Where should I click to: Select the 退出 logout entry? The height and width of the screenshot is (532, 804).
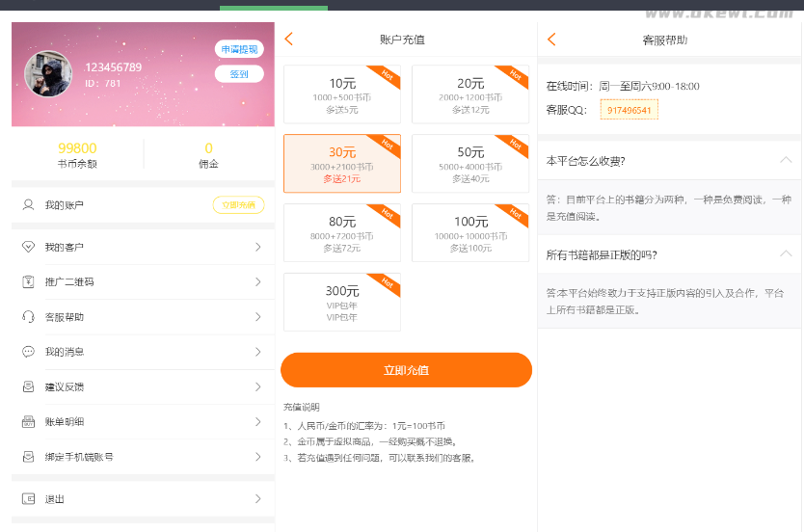click(x=143, y=498)
